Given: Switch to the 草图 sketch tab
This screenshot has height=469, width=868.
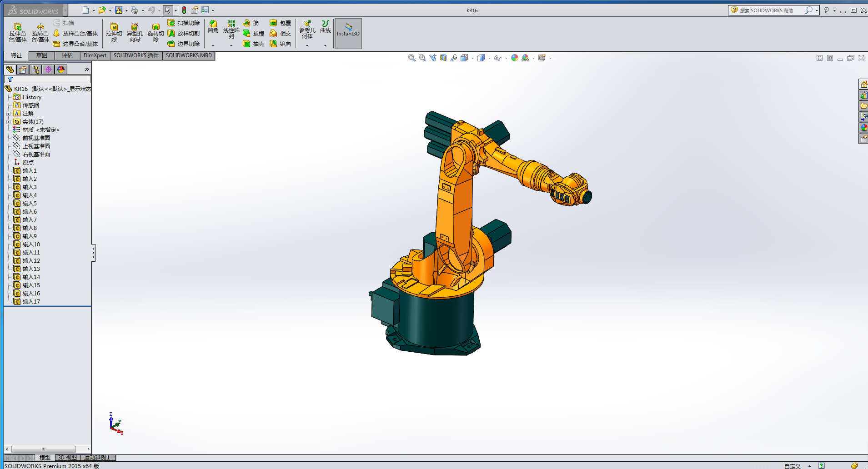Looking at the screenshot, I should (42, 55).
